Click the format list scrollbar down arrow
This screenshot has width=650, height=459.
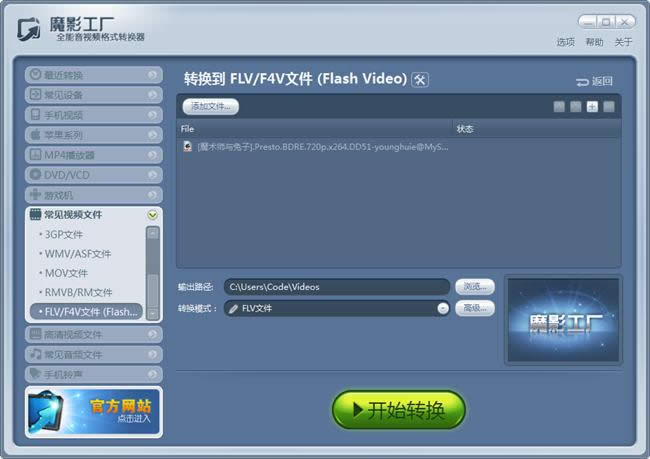[x=153, y=314]
